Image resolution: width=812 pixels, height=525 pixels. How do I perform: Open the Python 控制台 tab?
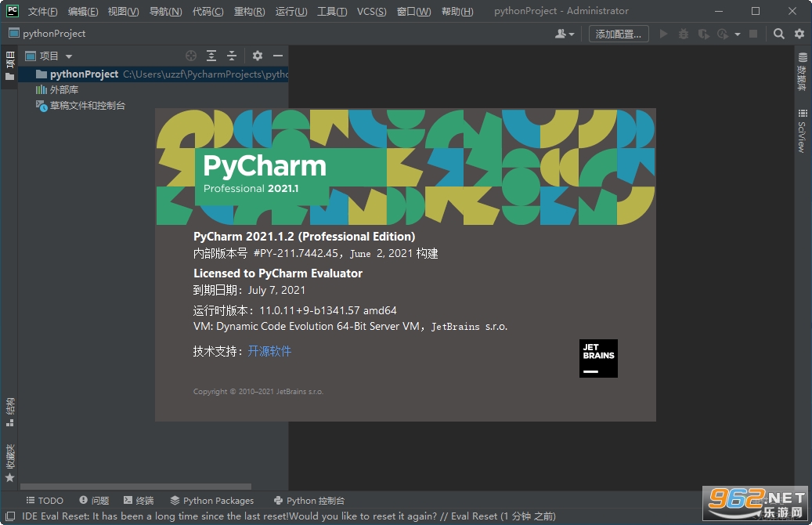click(x=309, y=500)
